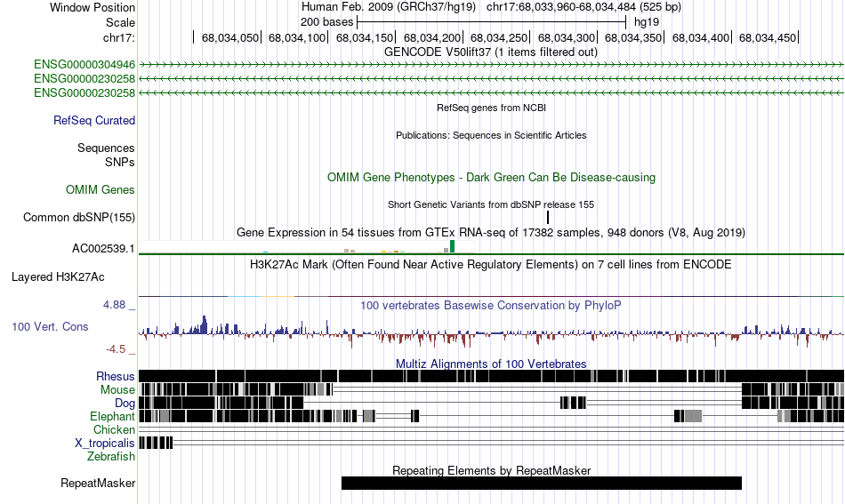Click the Mouse alignment row label
The height and width of the screenshot is (504, 845).
(117, 390)
